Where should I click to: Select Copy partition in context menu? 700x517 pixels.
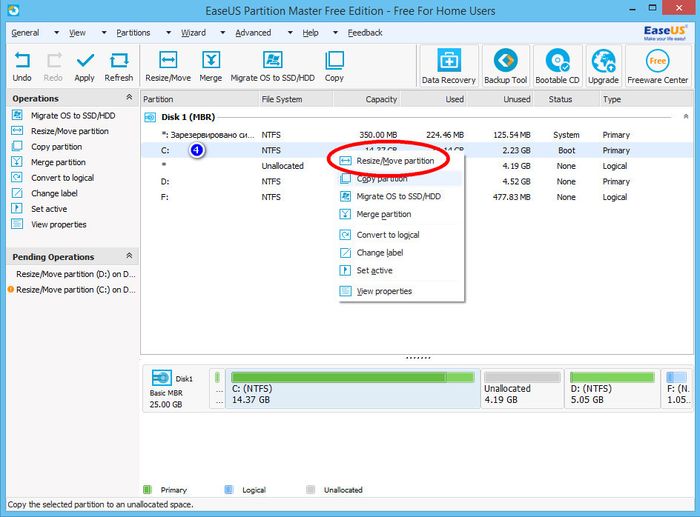401,179
